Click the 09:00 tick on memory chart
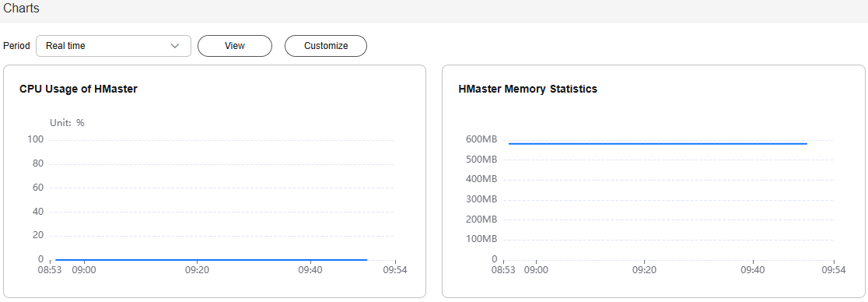The image size is (868, 302). [536, 270]
